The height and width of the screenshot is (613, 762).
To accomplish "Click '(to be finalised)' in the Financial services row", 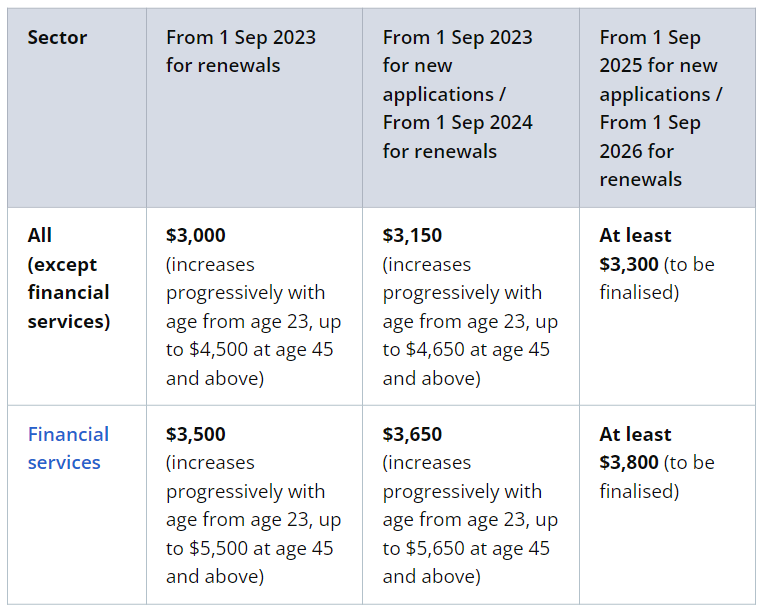I will pyautogui.click(x=657, y=477).
